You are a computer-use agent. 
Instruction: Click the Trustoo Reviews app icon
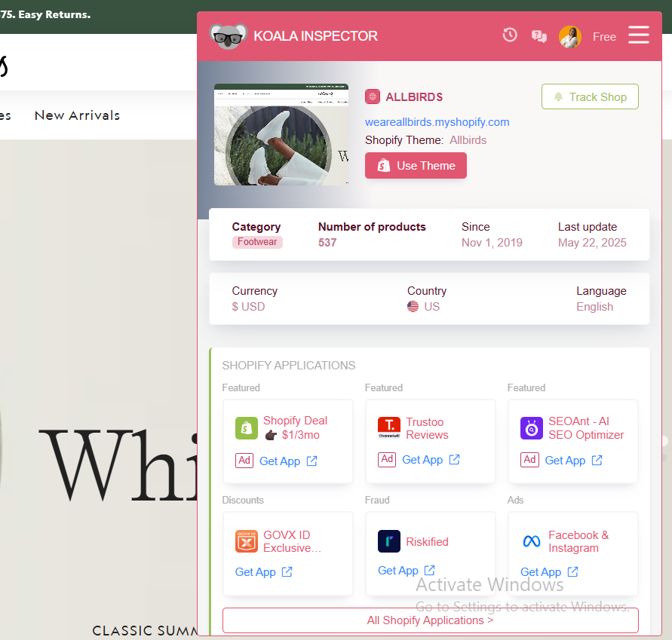click(388, 428)
